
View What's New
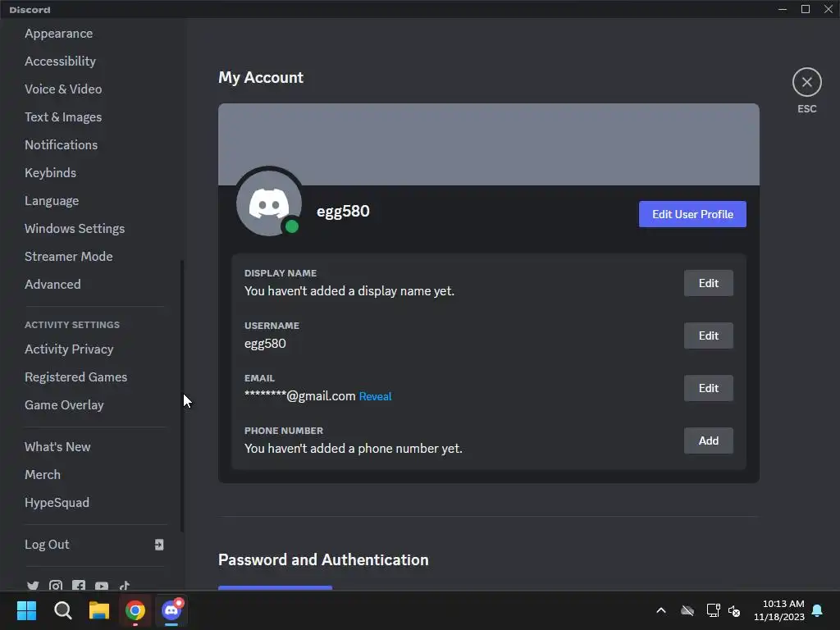tap(57, 446)
